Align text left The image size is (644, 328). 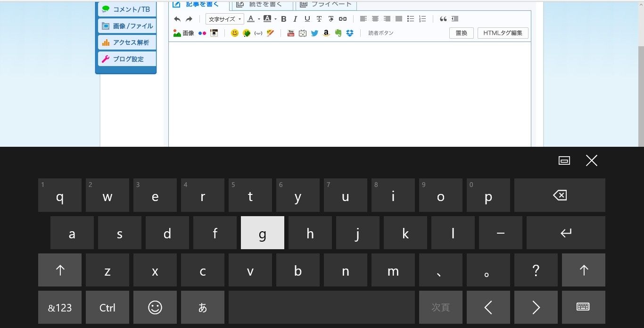(363, 19)
